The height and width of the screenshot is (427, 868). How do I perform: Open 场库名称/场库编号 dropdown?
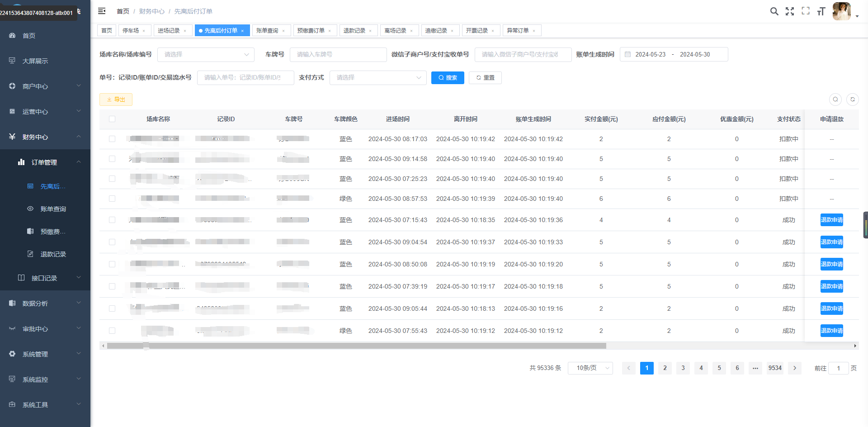click(206, 54)
